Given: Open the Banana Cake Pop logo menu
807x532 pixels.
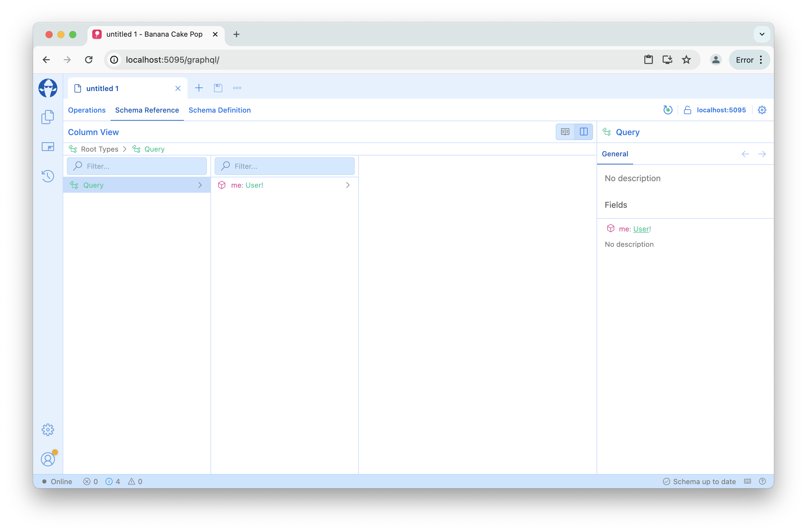Looking at the screenshot, I should tap(48, 88).
